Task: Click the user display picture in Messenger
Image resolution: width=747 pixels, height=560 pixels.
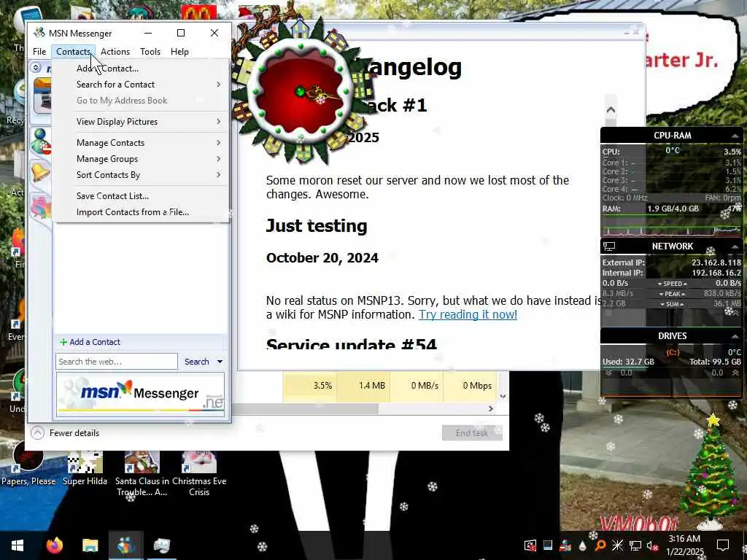Action: 42,96
